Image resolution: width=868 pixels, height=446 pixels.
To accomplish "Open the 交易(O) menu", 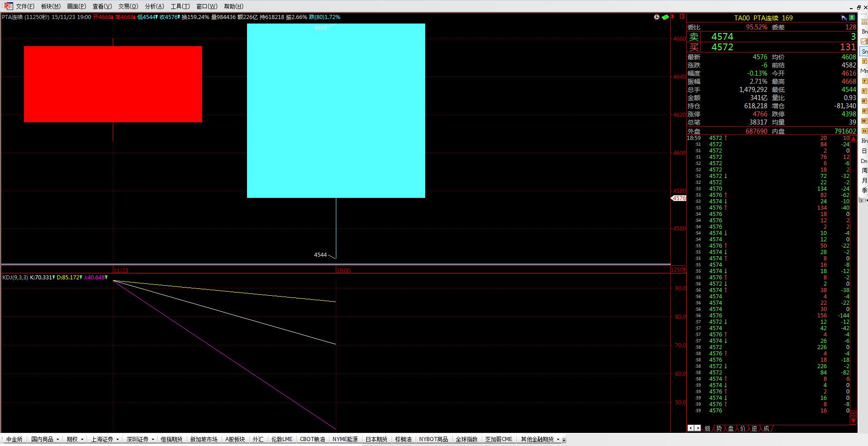I will [128, 6].
